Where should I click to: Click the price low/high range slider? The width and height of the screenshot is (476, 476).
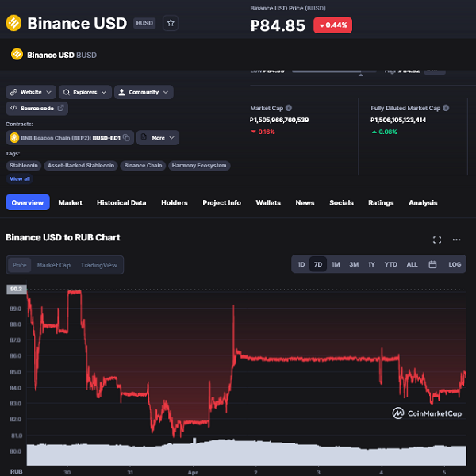tap(334, 71)
